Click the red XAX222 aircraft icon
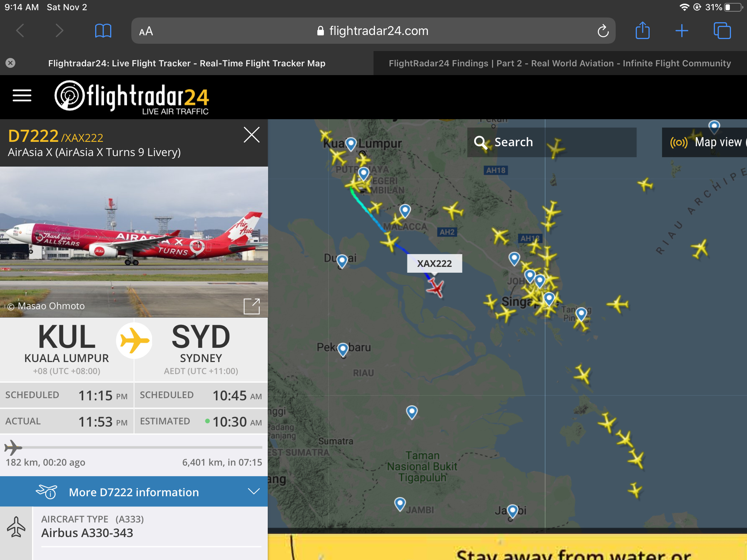Image resolution: width=747 pixels, height=560 pixels. [435, 288]
